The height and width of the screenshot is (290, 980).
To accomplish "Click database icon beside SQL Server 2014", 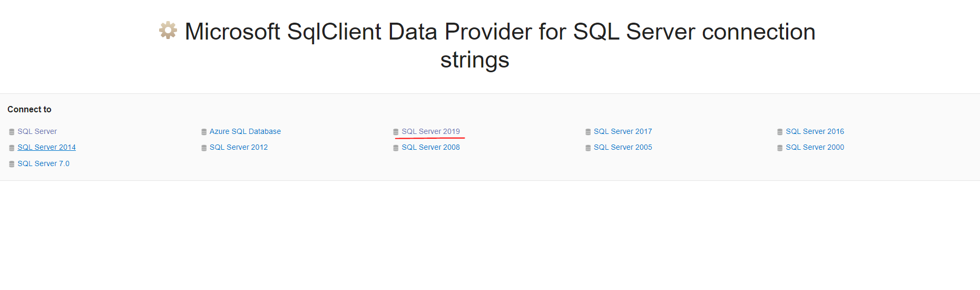I will pos(12,148).
